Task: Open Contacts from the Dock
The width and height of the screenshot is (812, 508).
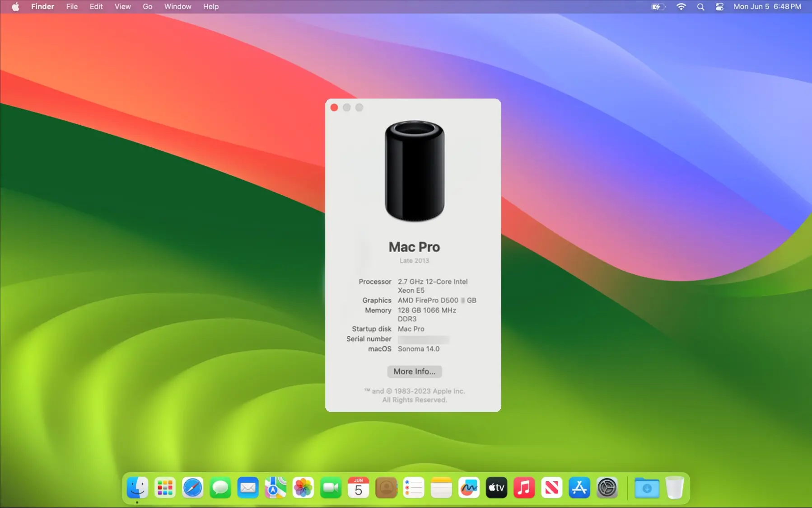Action: (x=386, y=488)
